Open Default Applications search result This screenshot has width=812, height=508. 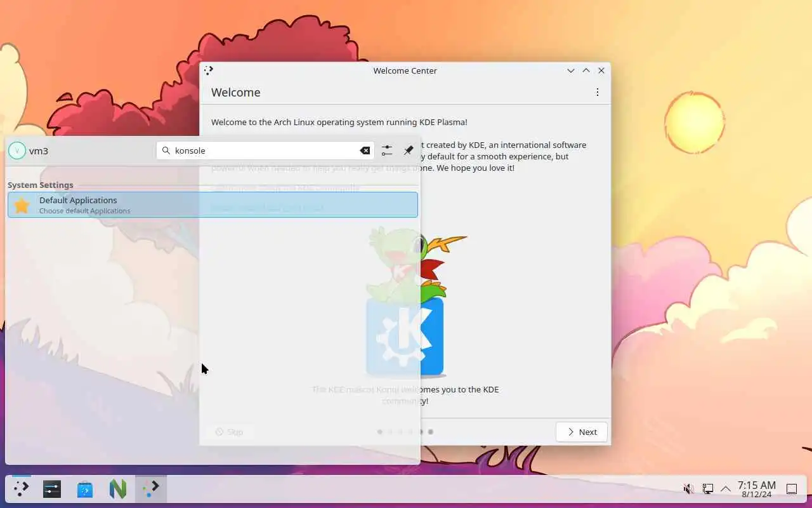tap(213, 204)
